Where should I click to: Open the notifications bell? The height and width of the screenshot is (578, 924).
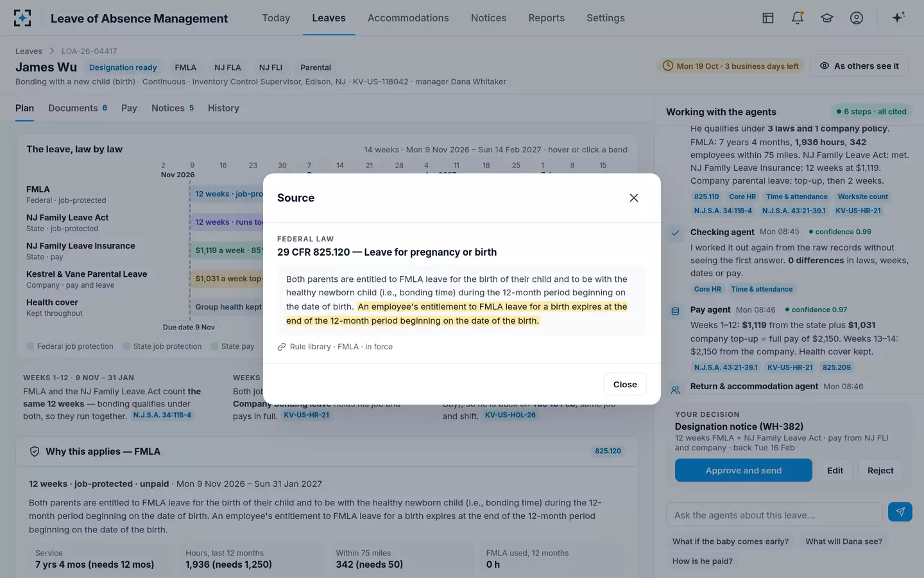798,18
